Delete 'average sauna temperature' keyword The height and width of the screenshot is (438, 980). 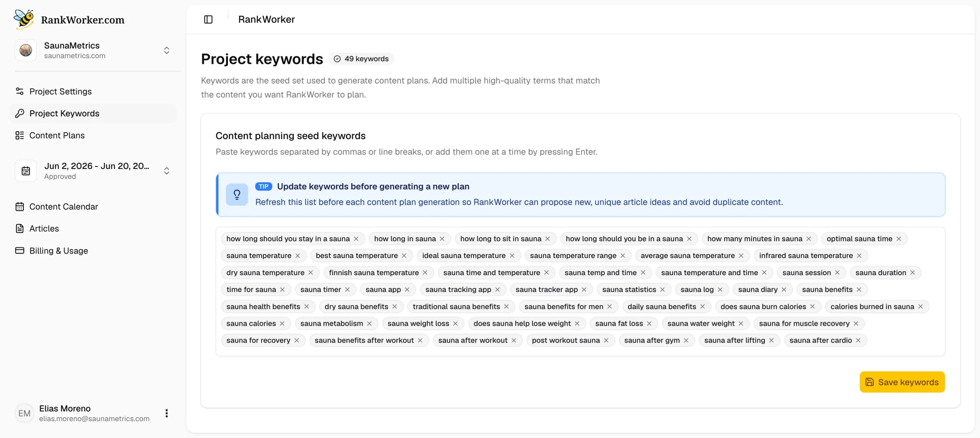741,256
